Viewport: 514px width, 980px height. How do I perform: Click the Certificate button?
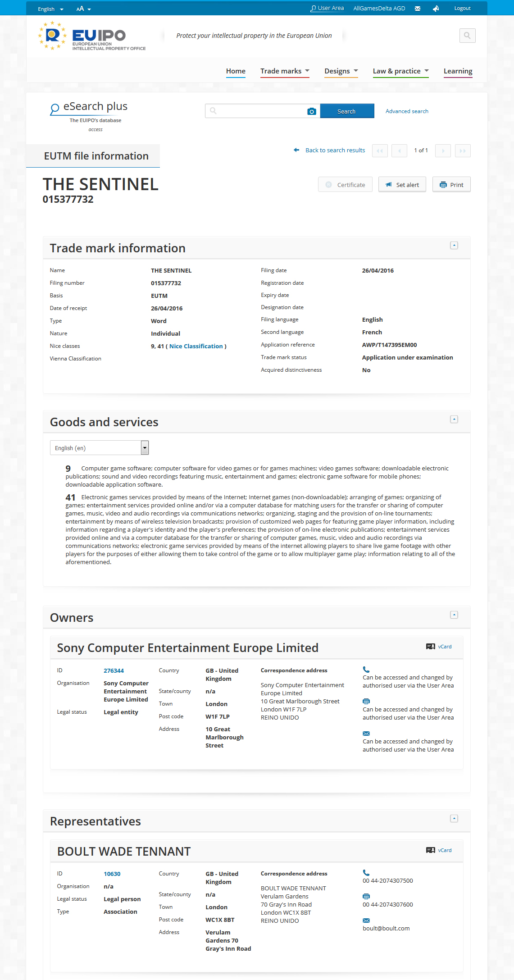click(345, 185)
